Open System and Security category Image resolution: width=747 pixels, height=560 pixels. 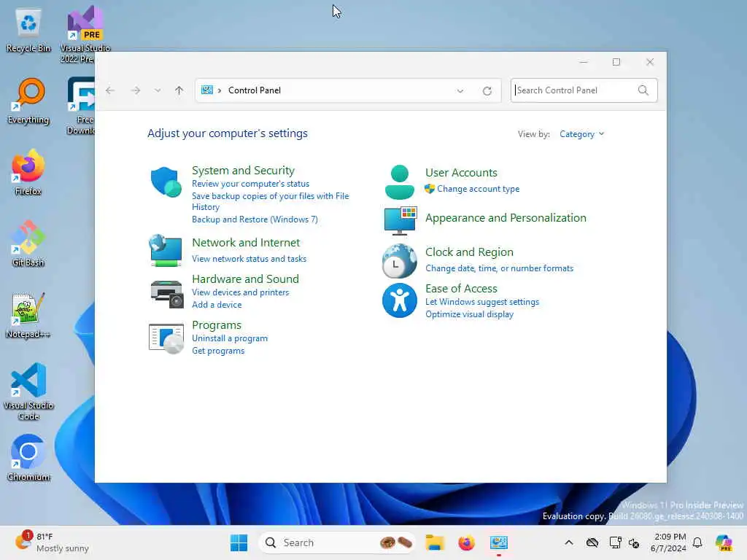coord(243,171)
